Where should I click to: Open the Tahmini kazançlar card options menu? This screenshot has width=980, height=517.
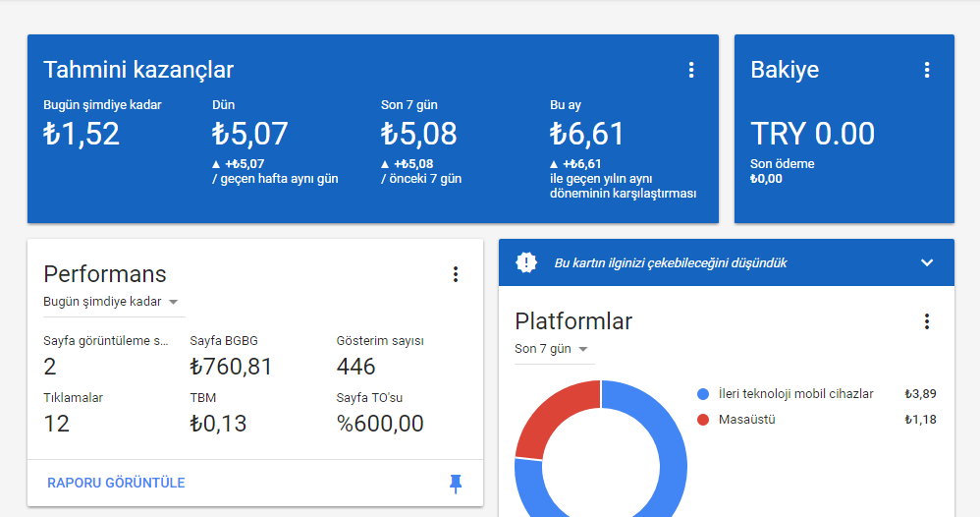click(x=691, y=70)
